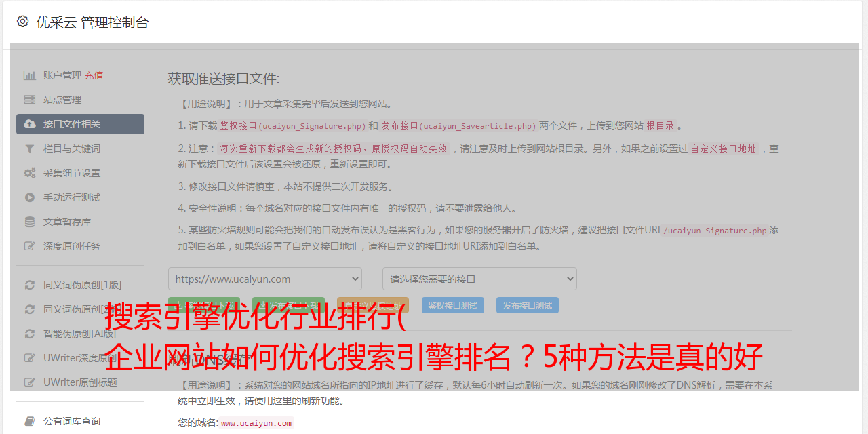The height and width of the screenshot is (434, 868).
Task: Click the 获取推送接口文件: heading
Action: pos(224,79)
